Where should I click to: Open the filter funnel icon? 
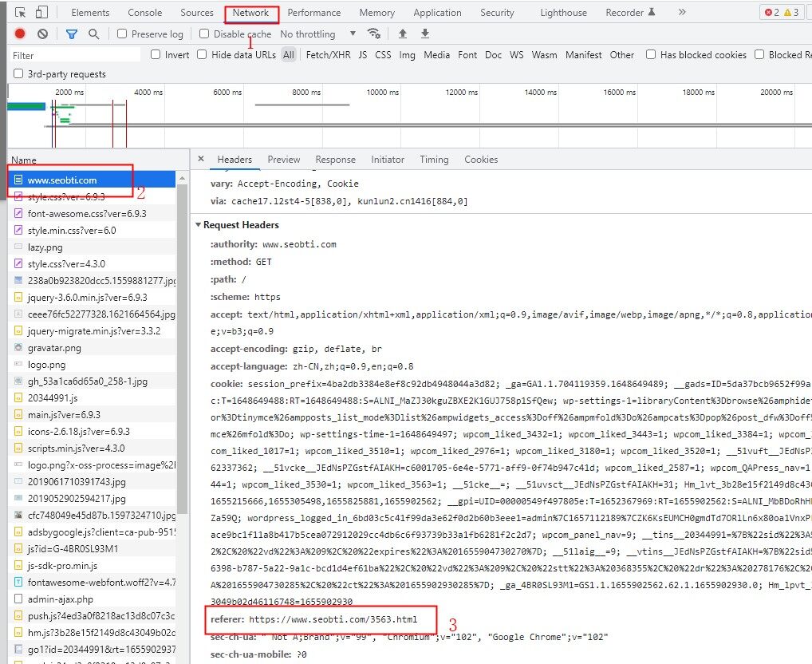click(70, 34)
